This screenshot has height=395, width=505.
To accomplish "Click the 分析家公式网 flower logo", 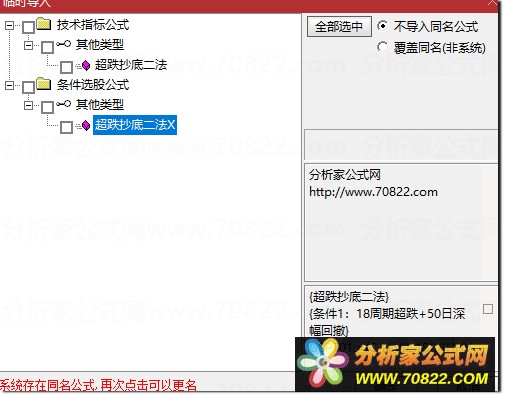I will tap(322, 362).
